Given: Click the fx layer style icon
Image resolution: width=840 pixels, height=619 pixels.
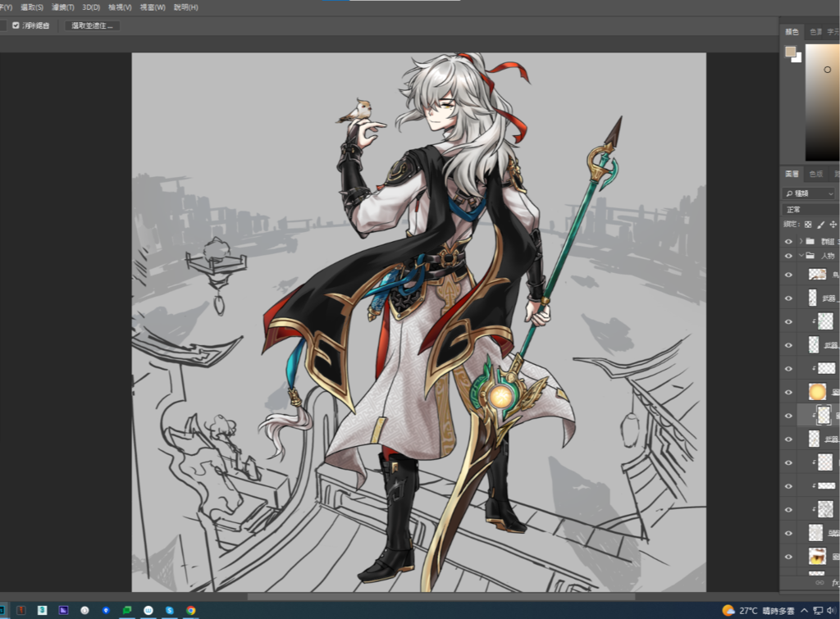Looking at the screenshot, I should pos(834,583).
